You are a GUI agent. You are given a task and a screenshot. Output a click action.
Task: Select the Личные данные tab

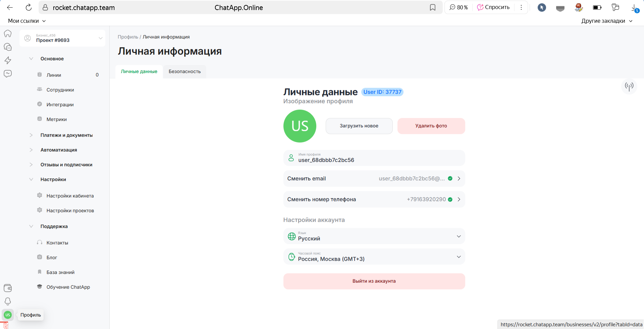[x=139, y=71]
